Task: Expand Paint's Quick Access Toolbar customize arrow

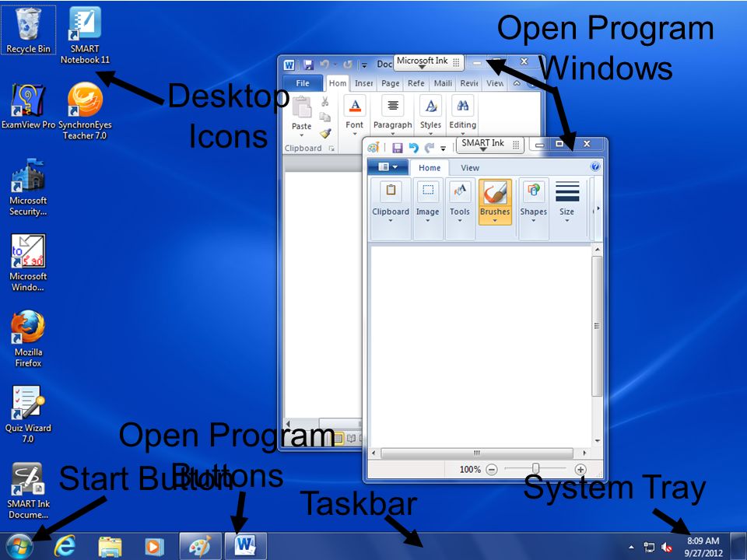Action: click(x=444, y=147)
